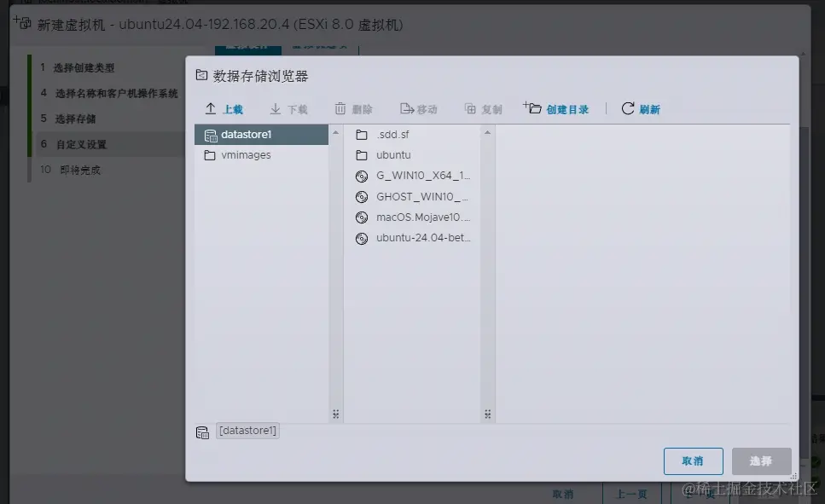Image resolution: width=825 pixels, height=504 pixels.
Task: Click the datastore icon beside the path field
Action: (202, 432)
